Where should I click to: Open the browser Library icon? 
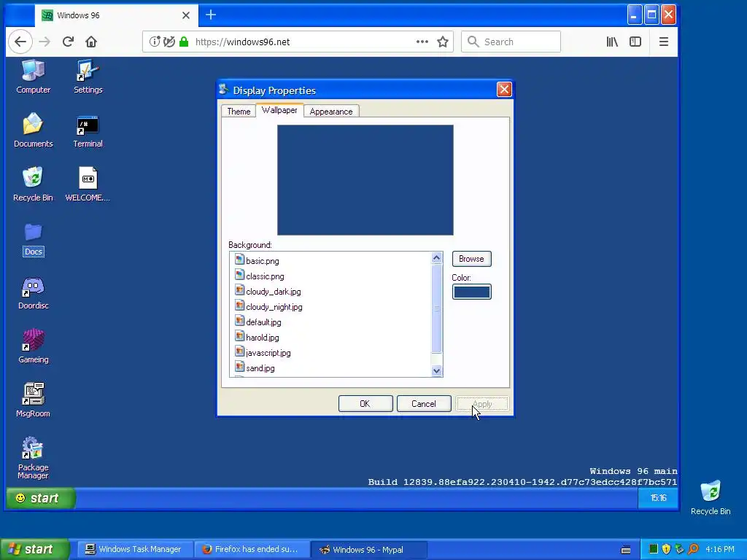612,42
